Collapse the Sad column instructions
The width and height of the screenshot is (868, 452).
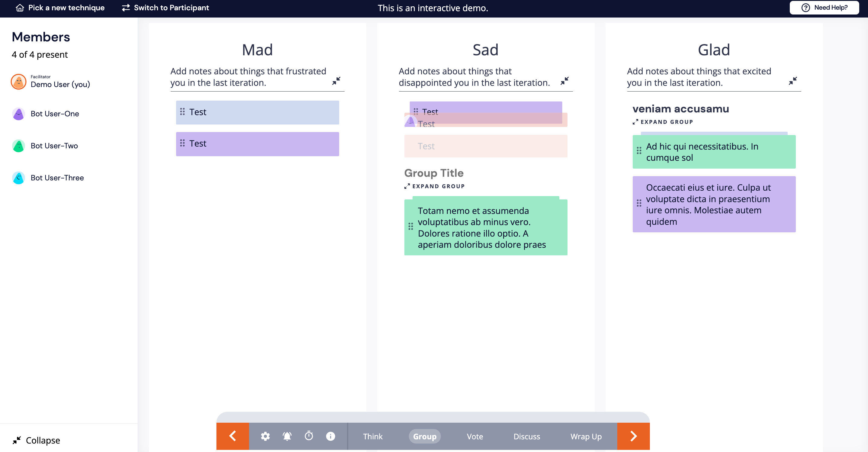pos(565,81)
